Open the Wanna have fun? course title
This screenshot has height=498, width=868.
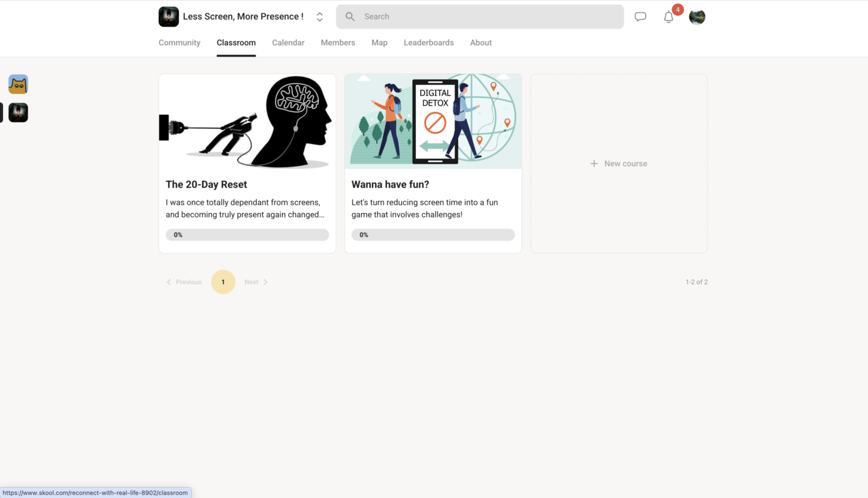pos(390,184)
